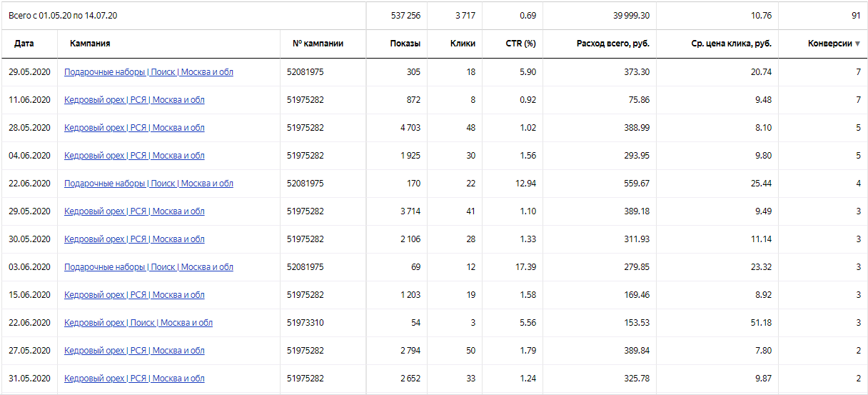
Task: Open Подарочные наборы link with 559.67 spend
Action: click(148, 184)
